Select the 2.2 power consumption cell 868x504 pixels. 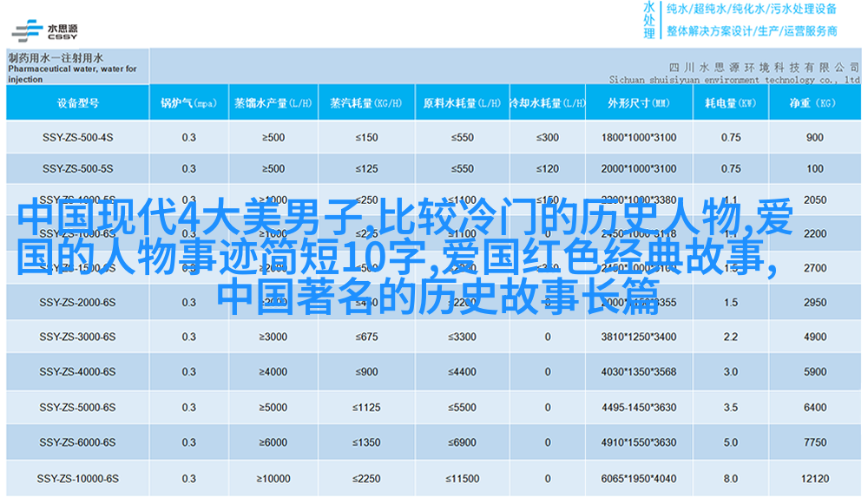coord(731,337)
